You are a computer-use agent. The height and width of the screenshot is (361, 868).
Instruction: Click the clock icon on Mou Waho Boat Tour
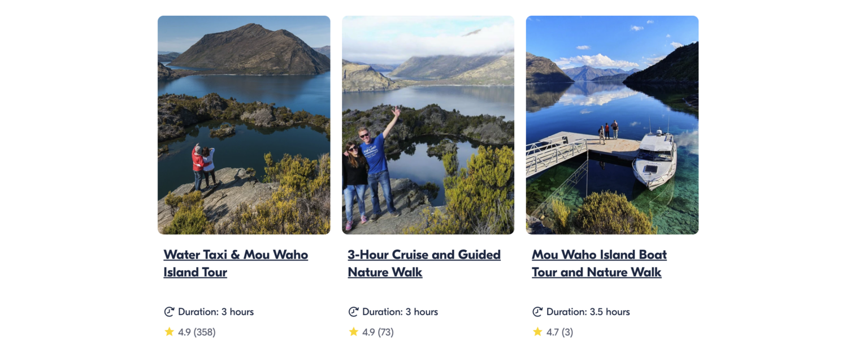pyautogui.click(x=537, y=311)
